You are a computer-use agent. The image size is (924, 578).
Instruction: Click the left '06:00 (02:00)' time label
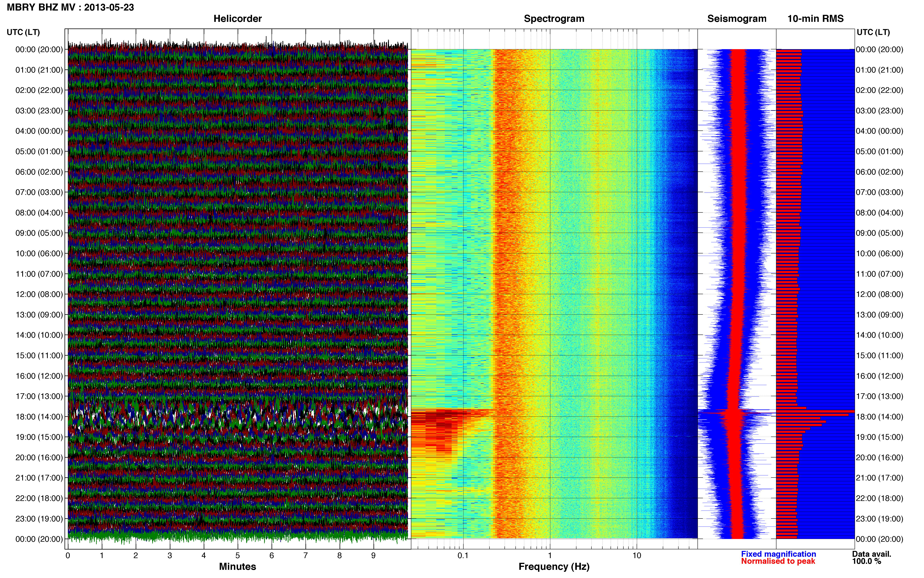pos(39,172)
